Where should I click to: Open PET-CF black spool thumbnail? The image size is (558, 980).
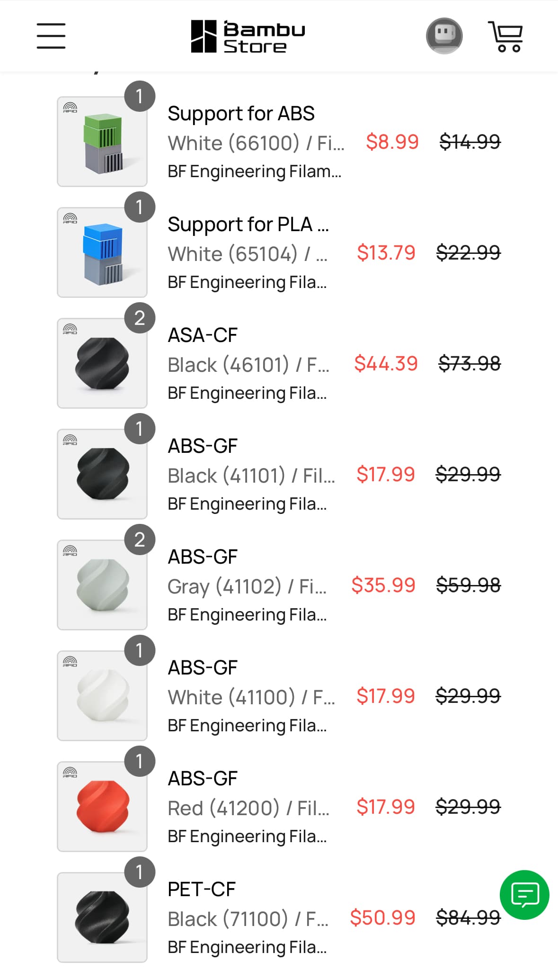pos(102,917)
